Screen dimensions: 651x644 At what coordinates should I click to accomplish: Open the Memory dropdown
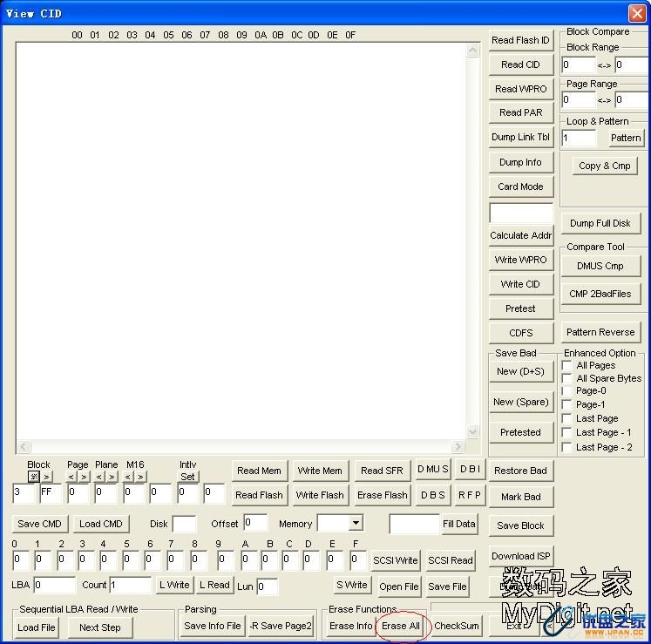(356, 523)
